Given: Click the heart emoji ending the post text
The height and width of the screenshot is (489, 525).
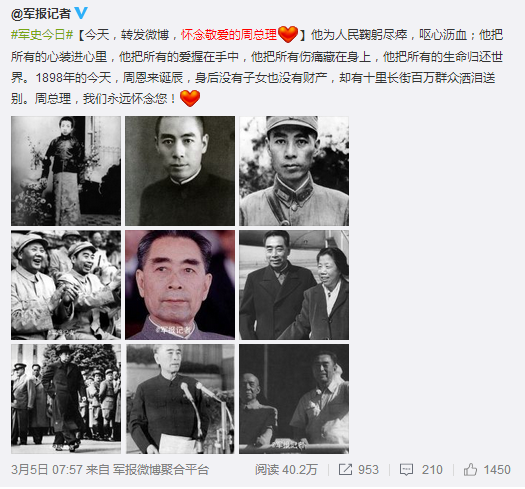Looking at the screenshot, I should [x=190, y=98].
